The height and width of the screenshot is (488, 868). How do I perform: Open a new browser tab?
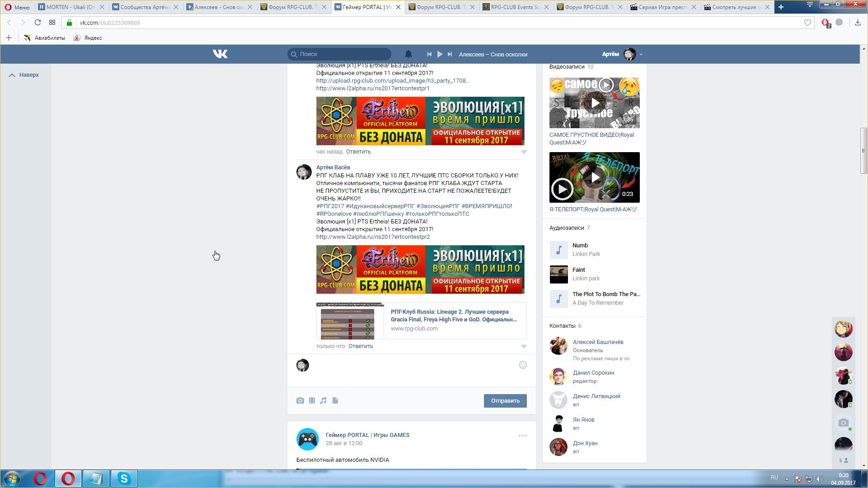tap(781, 7)
